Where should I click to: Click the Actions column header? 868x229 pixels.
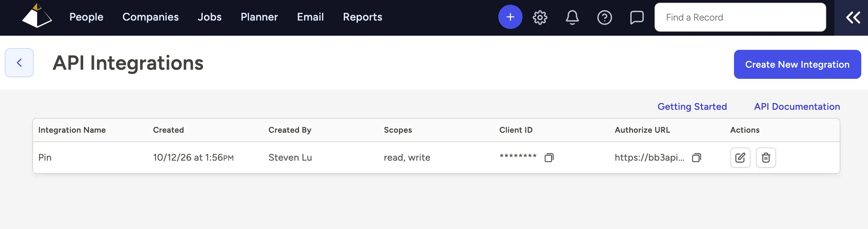point(745,130)
